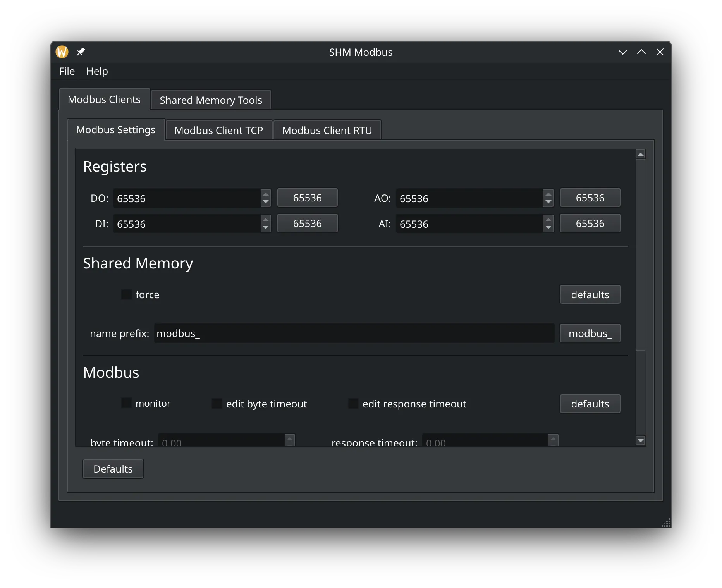Click the yellow W application icon
Image resolution: width=722 pixels, height=588 pixels.
[62, 52]
